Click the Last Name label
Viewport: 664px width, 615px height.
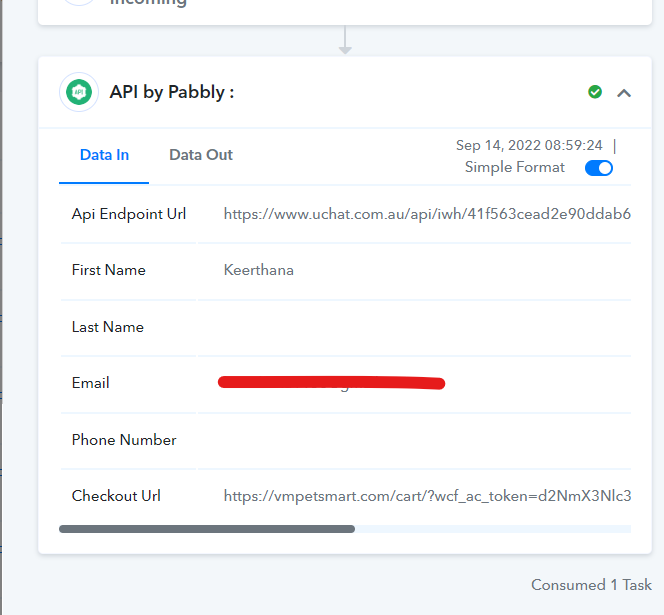(x=108, y=327)
